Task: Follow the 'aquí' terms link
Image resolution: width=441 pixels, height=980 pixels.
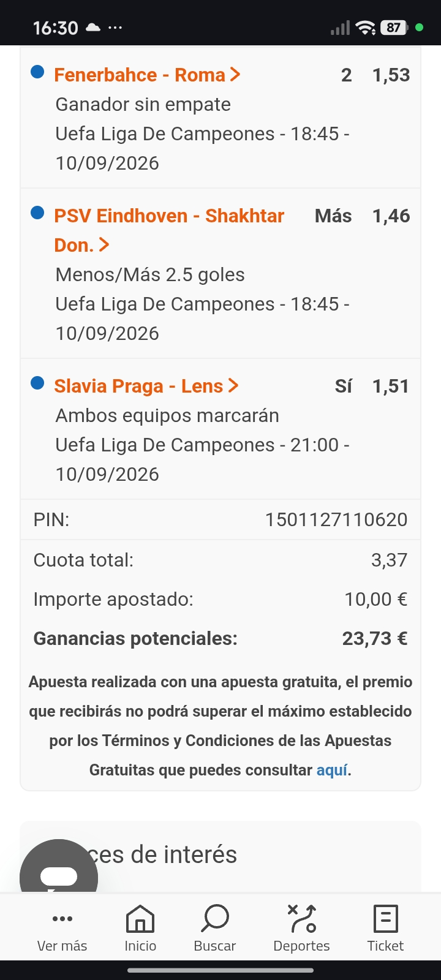Action: click(x=332, y=770)
